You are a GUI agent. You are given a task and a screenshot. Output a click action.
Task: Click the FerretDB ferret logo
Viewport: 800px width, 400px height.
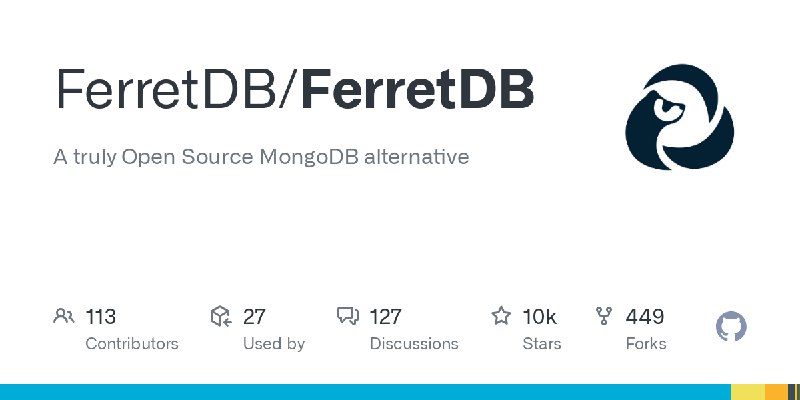pos(679,117)
